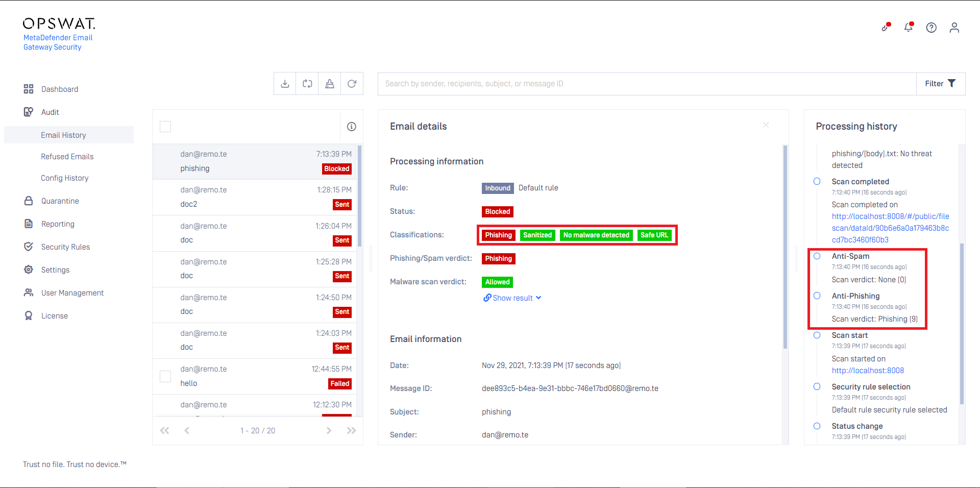
Task: Close the Email details panel
Action: [x=766, y=125]
